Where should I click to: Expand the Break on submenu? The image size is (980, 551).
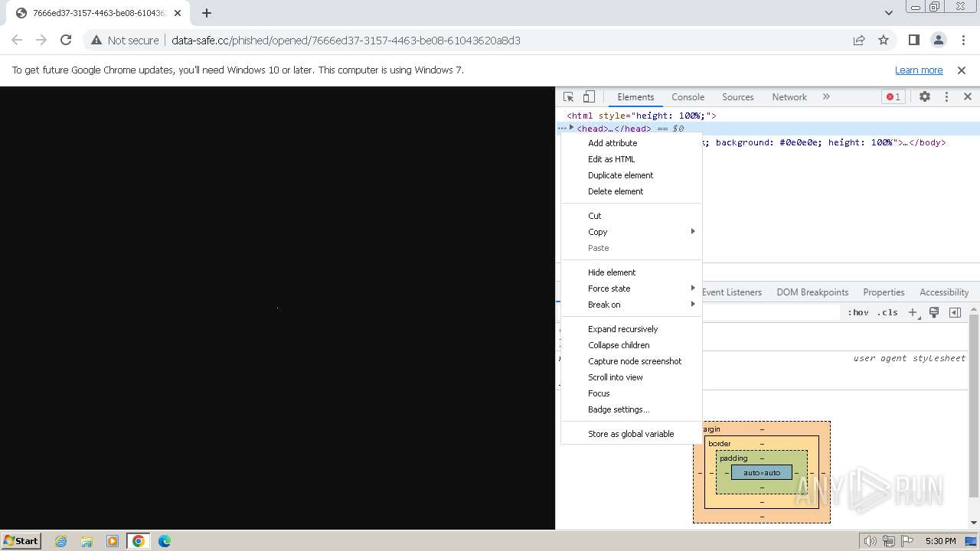click(x=632, y=305)
